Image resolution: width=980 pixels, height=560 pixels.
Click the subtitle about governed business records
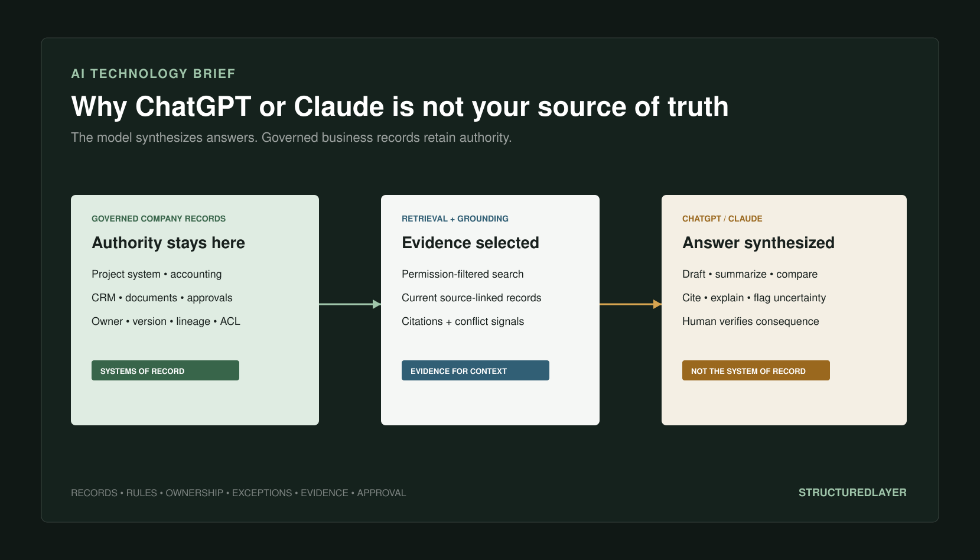point(291,138)
